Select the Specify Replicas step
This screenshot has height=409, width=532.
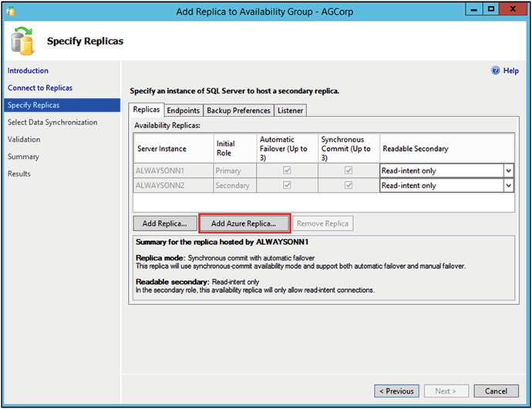(62, 105)
